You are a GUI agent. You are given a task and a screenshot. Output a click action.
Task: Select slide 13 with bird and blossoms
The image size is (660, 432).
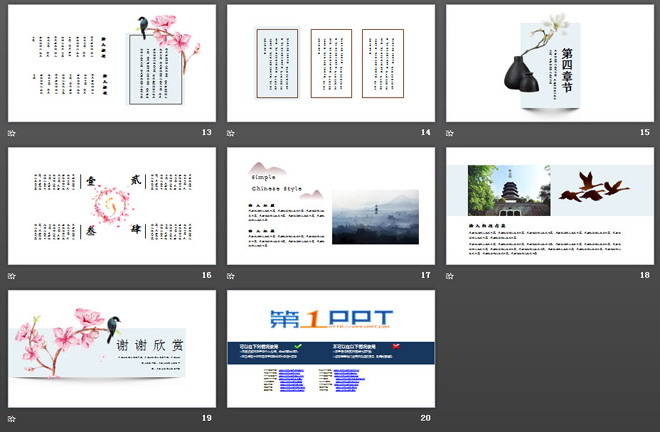coord(111,63)
